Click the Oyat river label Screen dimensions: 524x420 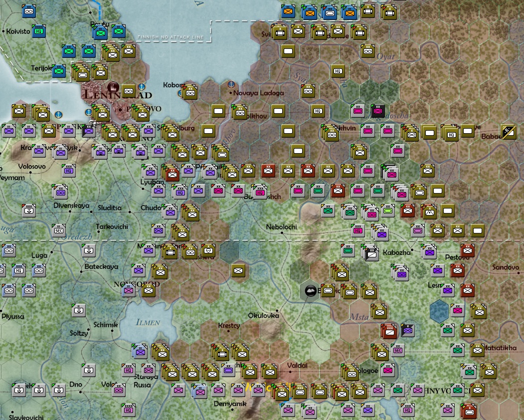tap(386, 57)
